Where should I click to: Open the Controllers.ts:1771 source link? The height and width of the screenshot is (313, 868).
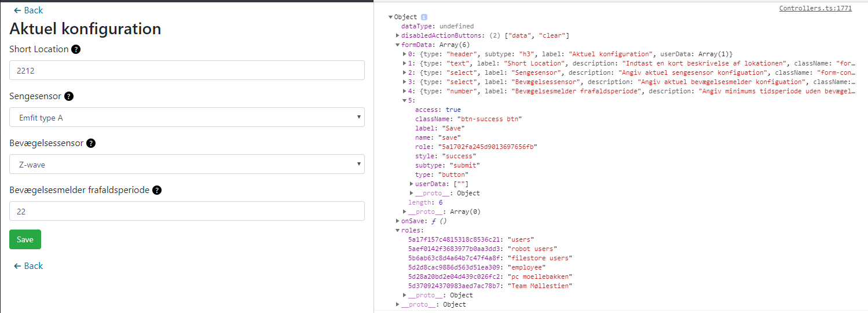pyautogui.click(x=815, y=9)
